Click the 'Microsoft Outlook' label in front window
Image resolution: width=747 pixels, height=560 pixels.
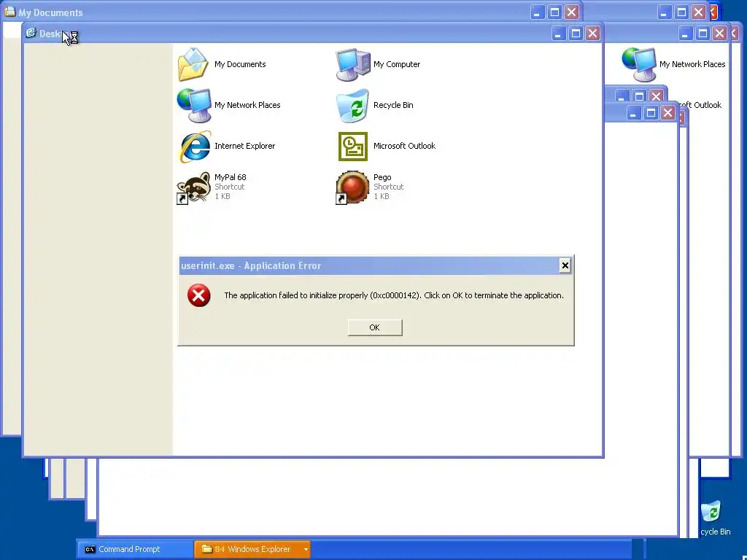pos(404,146)
